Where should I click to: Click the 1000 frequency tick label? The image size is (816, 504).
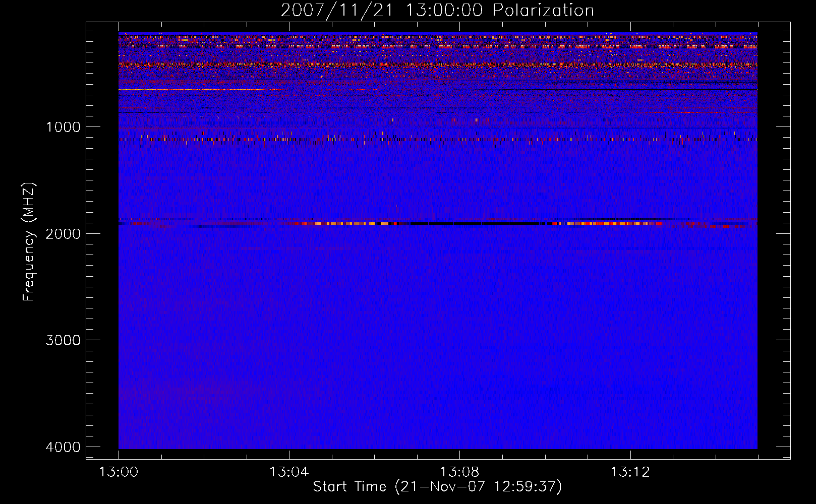pos(63,127)
